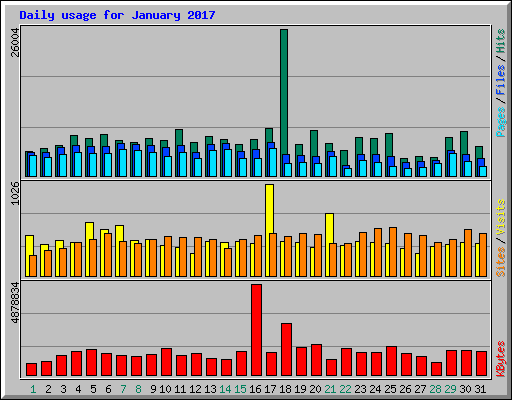Viewport: 512px width, 400px height.
Task: Select the red KBytes bar for day 10
Action: coord(166,362)
